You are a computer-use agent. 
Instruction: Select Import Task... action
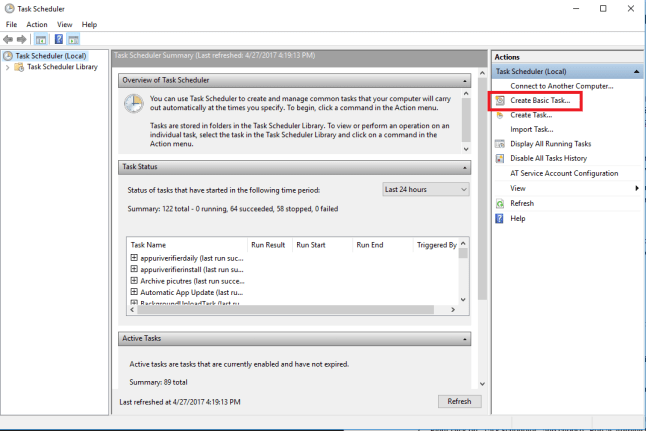[x=531, y=129]
